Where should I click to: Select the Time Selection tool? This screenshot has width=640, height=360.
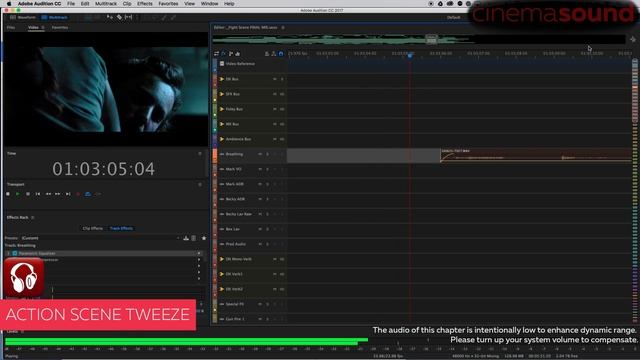point(129,18)
